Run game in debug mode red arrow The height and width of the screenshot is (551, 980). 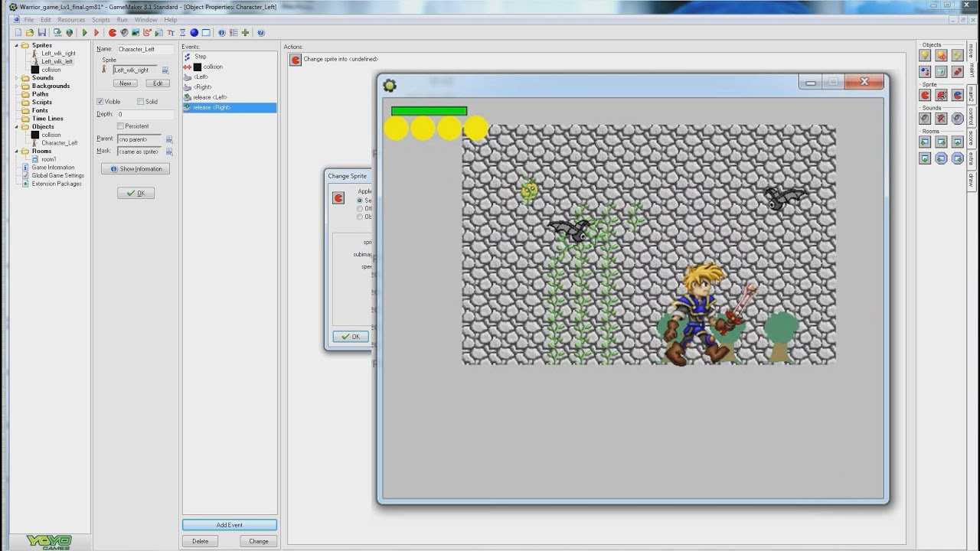(x=96, y=33)
